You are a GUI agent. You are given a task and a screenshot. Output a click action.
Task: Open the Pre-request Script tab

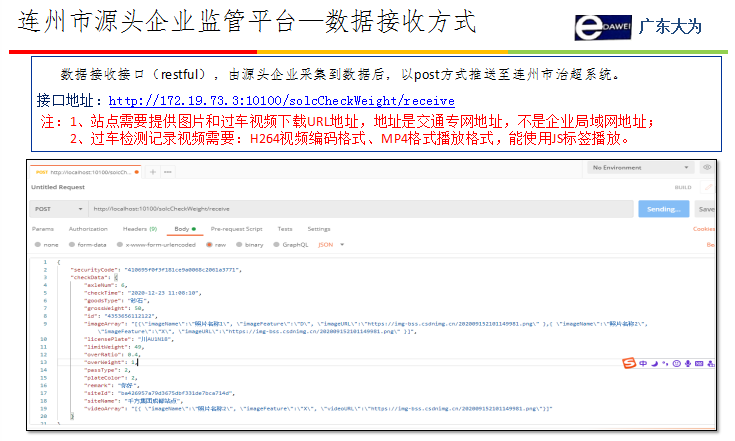(x=237, y=229)
